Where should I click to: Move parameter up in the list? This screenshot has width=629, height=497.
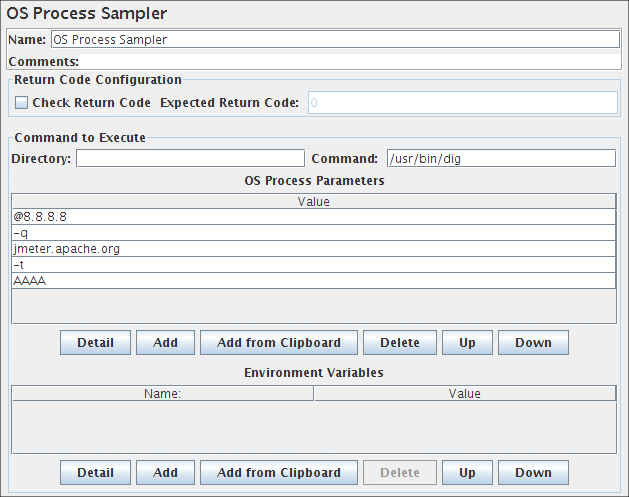point(467,343)
